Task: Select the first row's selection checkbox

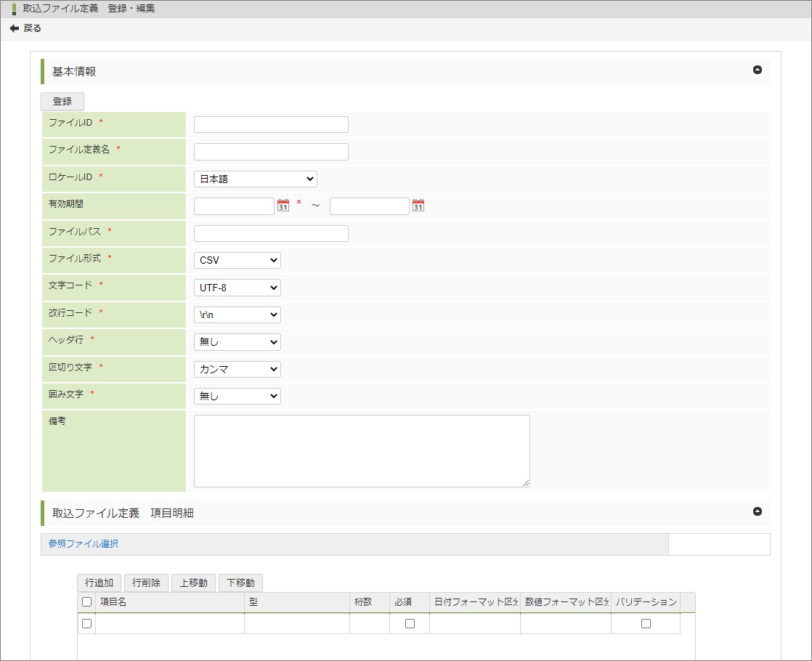Action: tap(87, 623)
